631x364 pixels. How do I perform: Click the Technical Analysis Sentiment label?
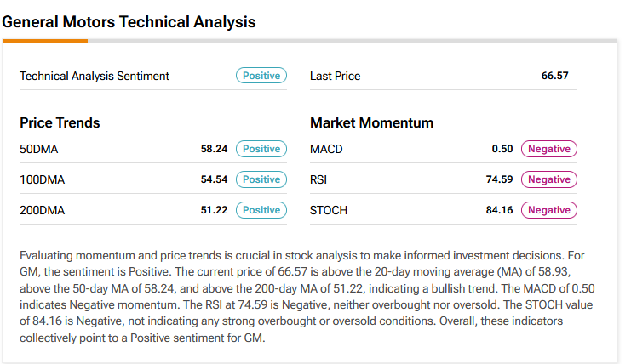pyautogui.click(x=95, y=76)
